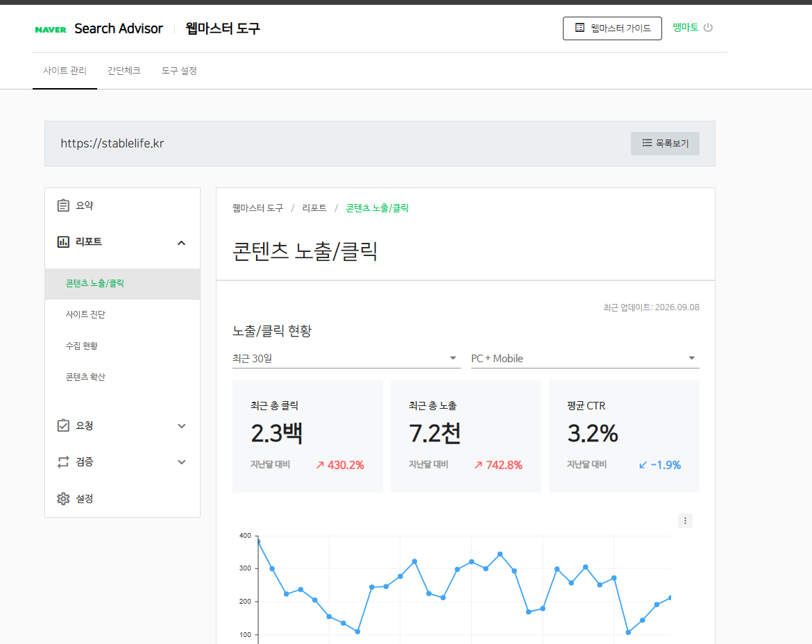
Task: Click the 요약 clipboard icon
Action: [x=63, y=205]
